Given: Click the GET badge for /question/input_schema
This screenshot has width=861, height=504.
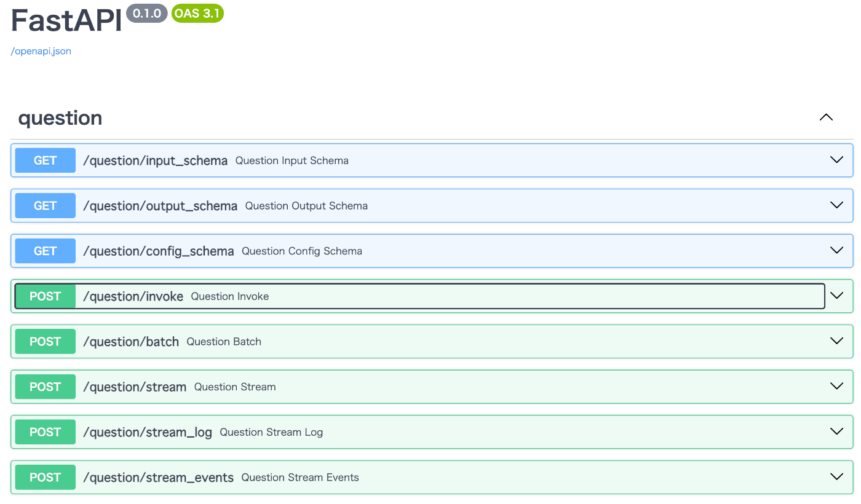Looking at the screenshot, I should tap(46, 160).
